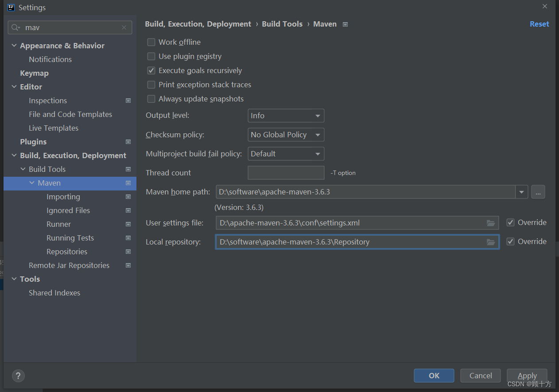Enable Print exception stack traces

(x=151, y=85)
